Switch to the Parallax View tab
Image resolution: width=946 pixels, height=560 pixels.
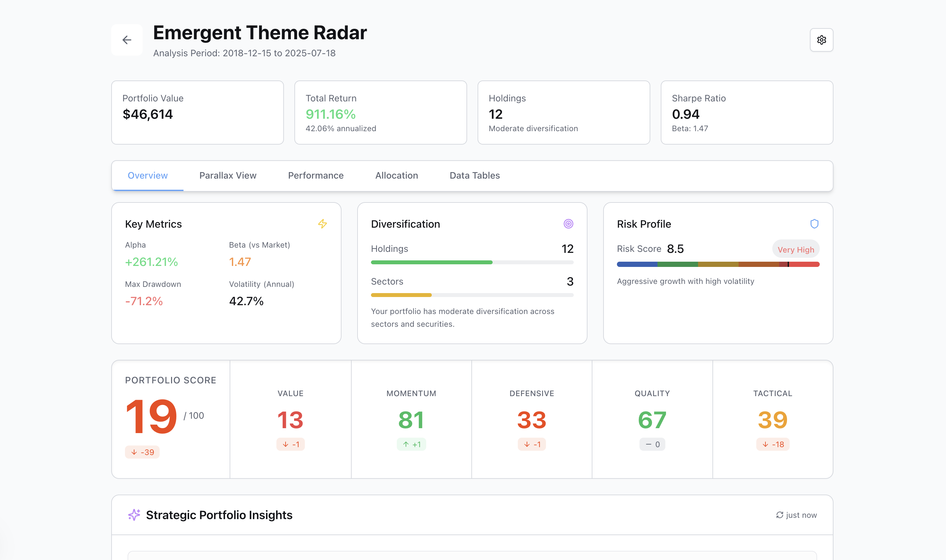228,175
